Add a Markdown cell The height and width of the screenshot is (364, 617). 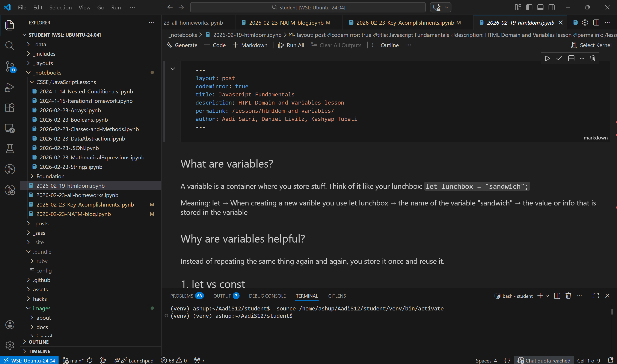(x=250, y=45)
